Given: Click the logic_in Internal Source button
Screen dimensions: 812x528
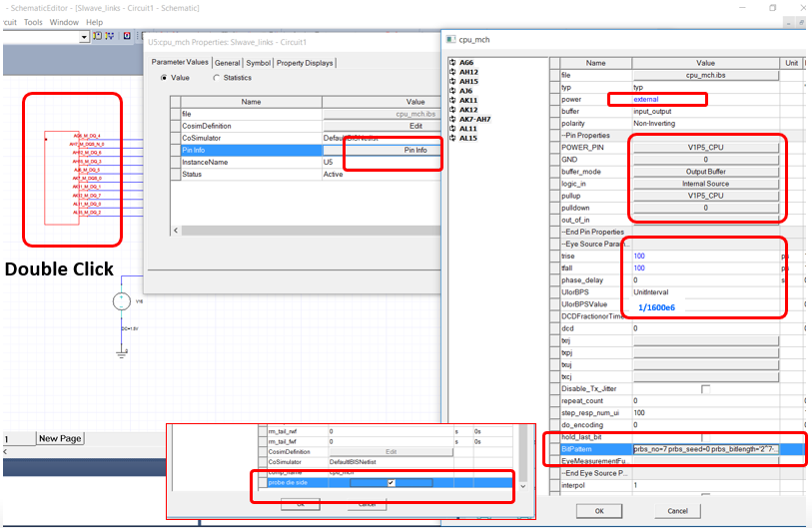Looking at the screenshot, I should (705, 184).
